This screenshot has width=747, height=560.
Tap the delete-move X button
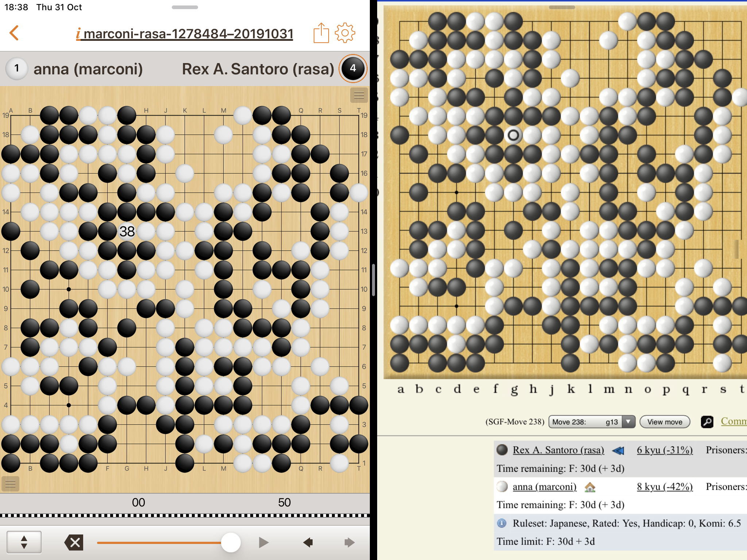tap(74, 542)
